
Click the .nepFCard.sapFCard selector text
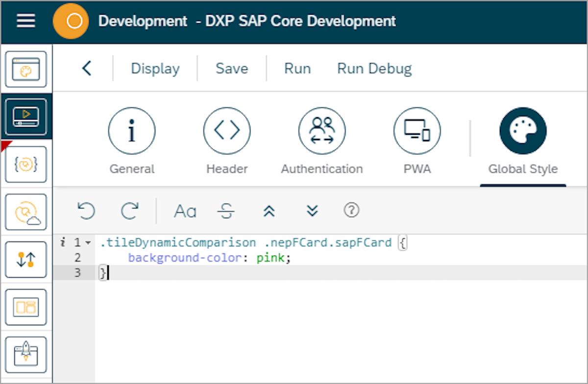click(x=328, y=243)
